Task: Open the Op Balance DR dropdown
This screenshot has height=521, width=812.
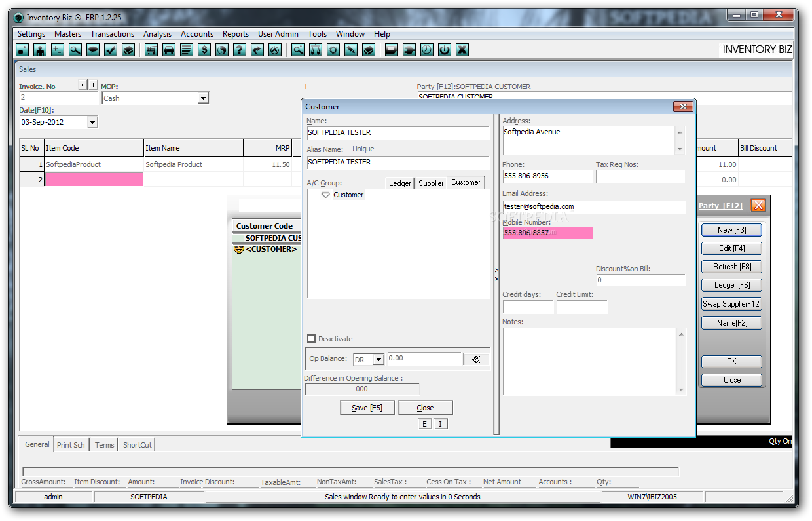Action: click(378, 360)
